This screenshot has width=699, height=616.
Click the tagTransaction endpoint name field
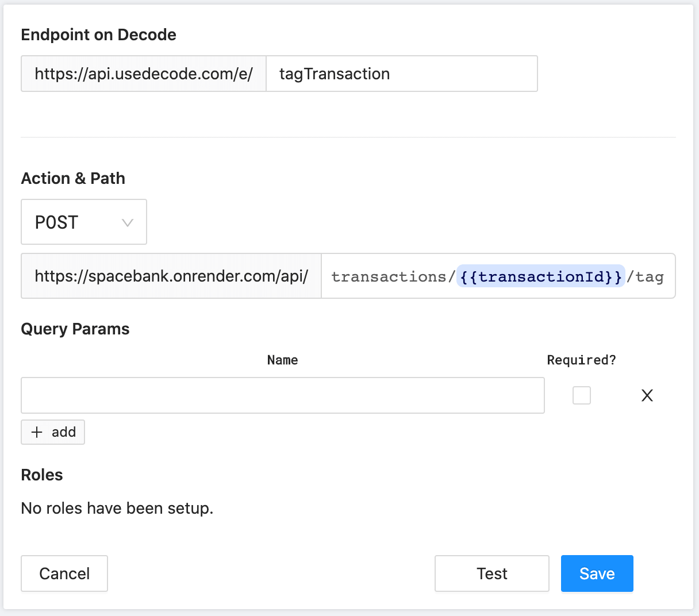[401, 74]
